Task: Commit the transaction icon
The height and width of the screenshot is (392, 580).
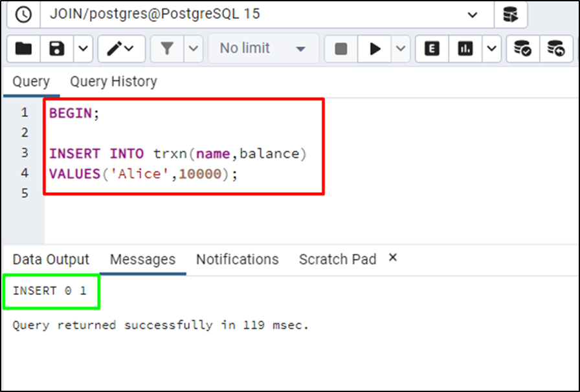Action: click(x=523, y=49)
